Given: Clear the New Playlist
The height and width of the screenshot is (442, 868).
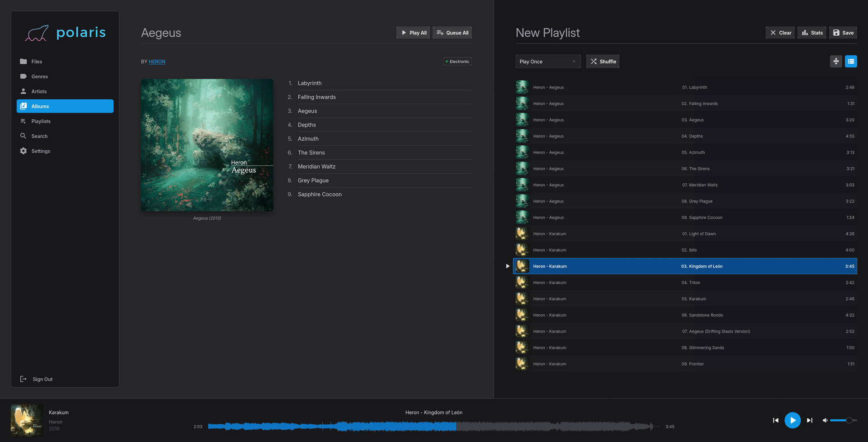Looking at the screenshot, I should click(780, 33).
